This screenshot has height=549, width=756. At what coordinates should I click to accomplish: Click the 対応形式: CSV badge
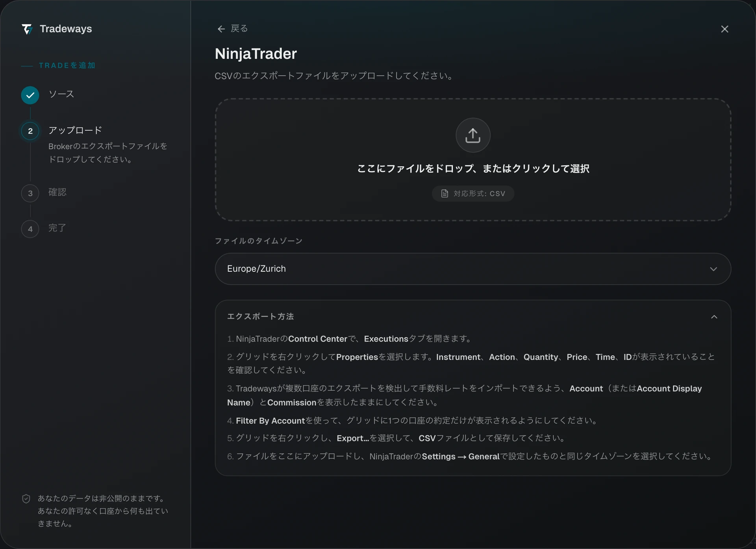[473, 193]
